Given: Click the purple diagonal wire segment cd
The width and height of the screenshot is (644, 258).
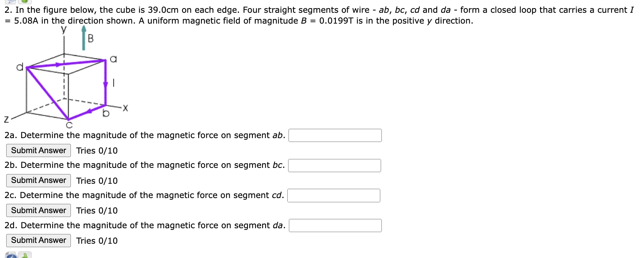Looking at the screenshot, I should click(x=48, y=93).
